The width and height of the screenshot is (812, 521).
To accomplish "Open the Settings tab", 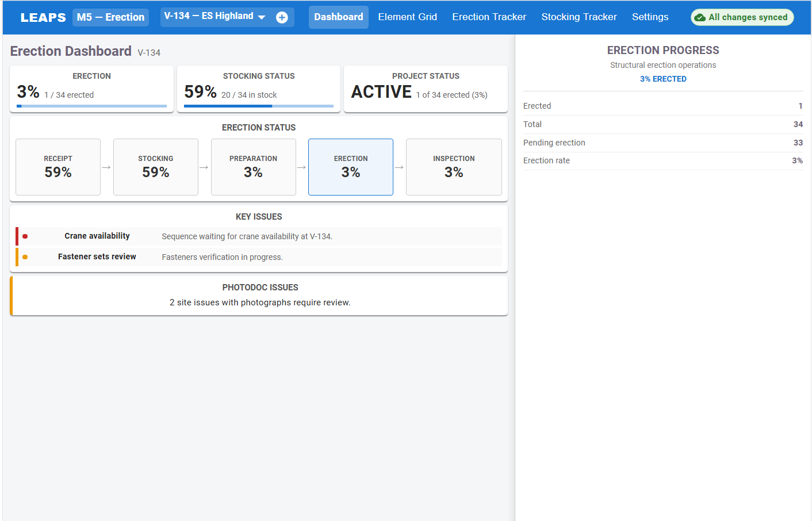I will point(650,17).
